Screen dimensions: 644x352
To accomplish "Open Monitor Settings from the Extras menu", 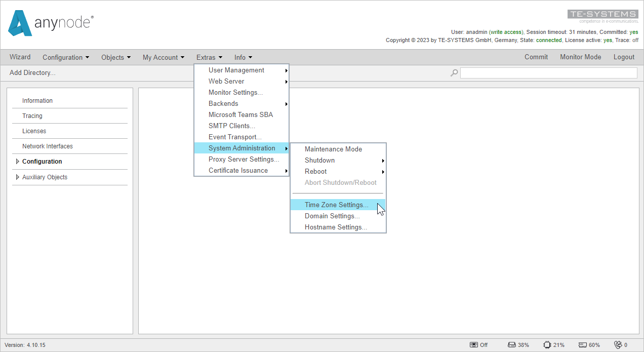I will pyautogui.click(x=235, y=92).
